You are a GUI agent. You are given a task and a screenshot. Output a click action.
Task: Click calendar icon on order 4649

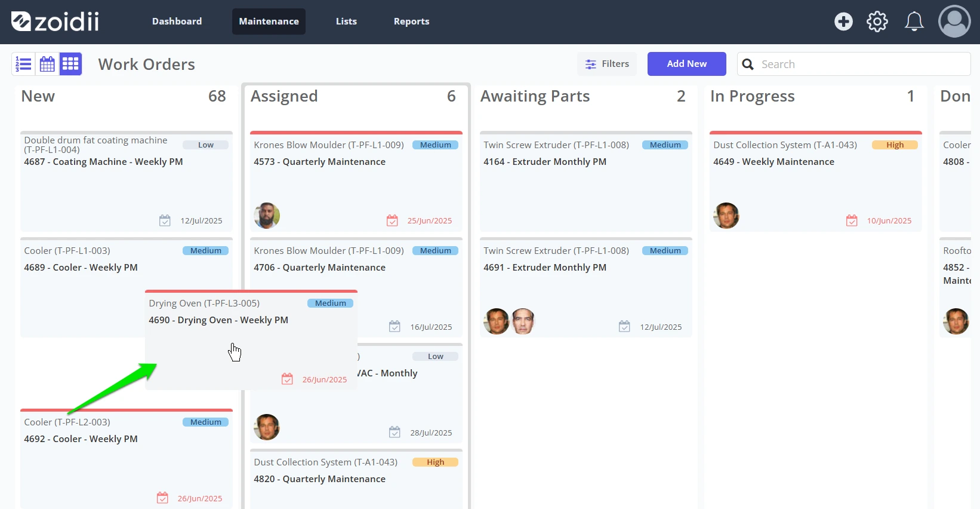(852, 220)
